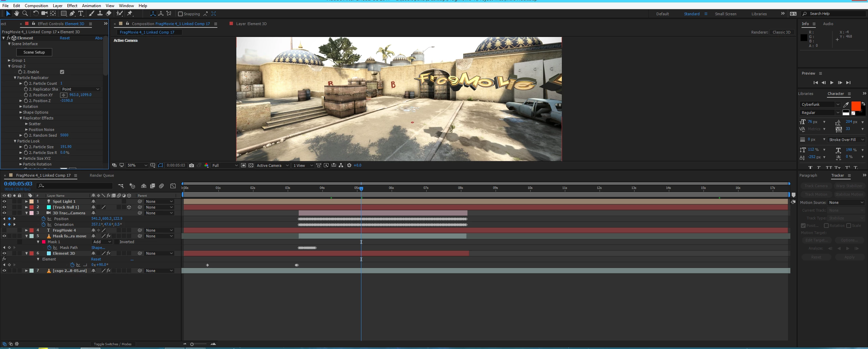This screenshot has width=868, height=349.
Task: Switch to the Render Queue tab
Action: [102, 175]
